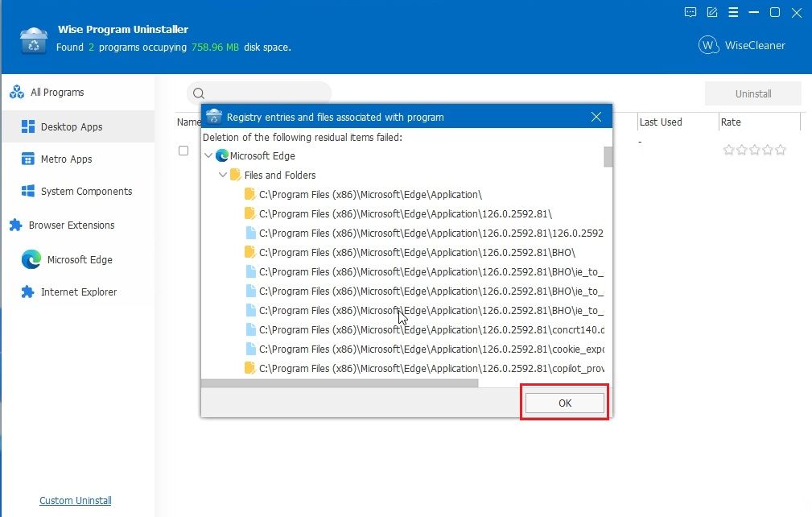Click the folder icon of the Edge\Application\ row
812x517 pixels.
pos(249,194)
